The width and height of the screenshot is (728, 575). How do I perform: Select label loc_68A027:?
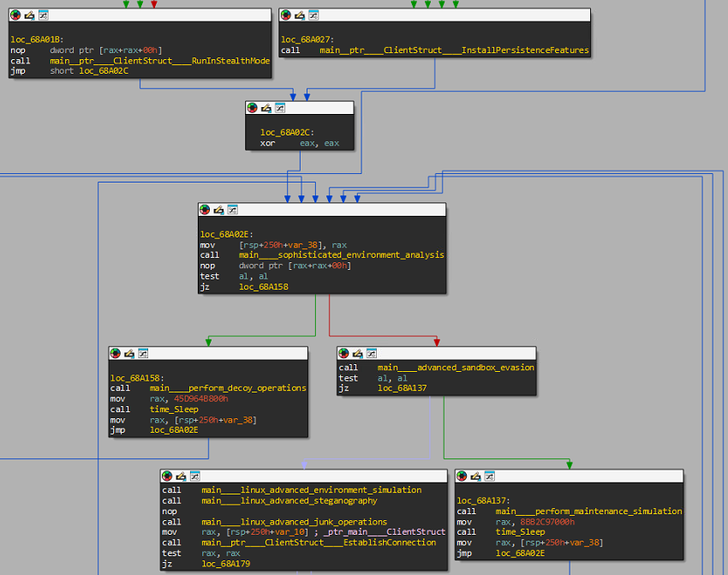click(307, 39)
